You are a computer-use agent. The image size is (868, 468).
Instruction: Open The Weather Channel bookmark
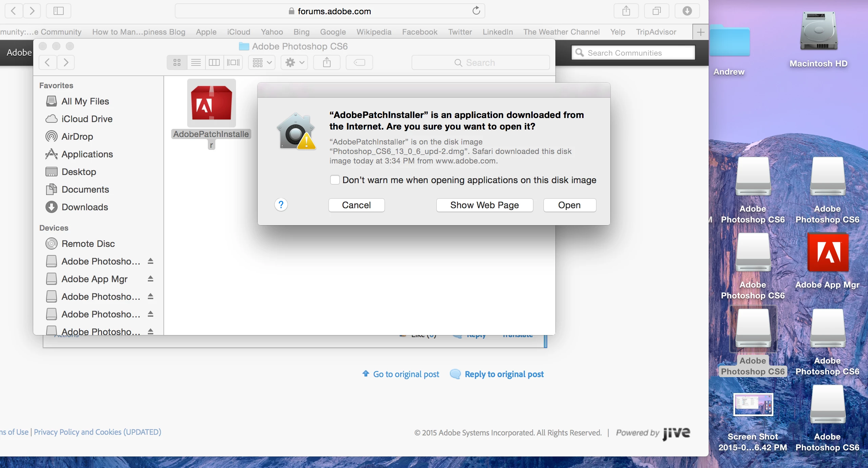click(561, 32)
